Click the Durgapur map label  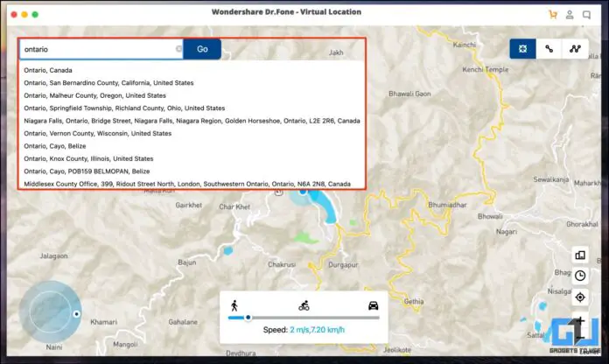pyautogui.click(x=343, y=265)
